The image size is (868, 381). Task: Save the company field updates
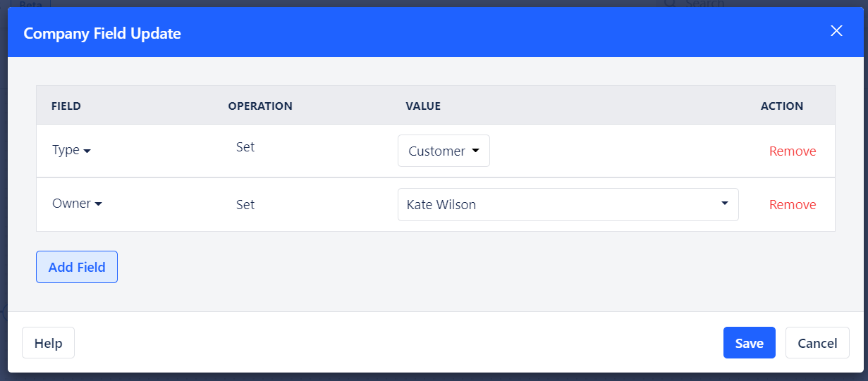pos(749,343)
